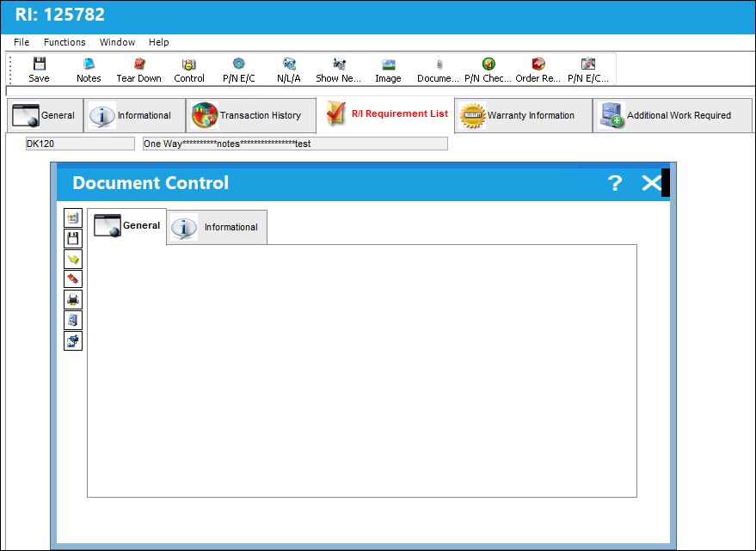Click the last P/N E/C... toolbar icon
Viewport: 756px width, 551px height.
[x=588, y=70]
